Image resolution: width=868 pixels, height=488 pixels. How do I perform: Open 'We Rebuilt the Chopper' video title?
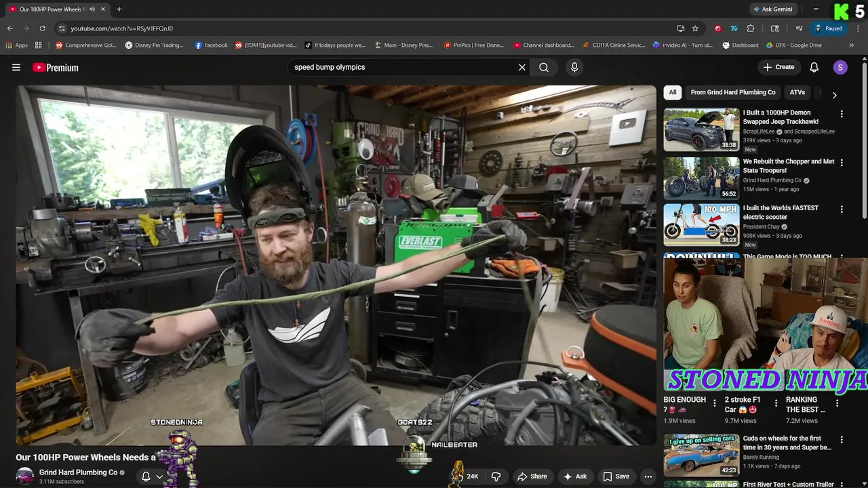pyautogui.click(x=789, y=166)
